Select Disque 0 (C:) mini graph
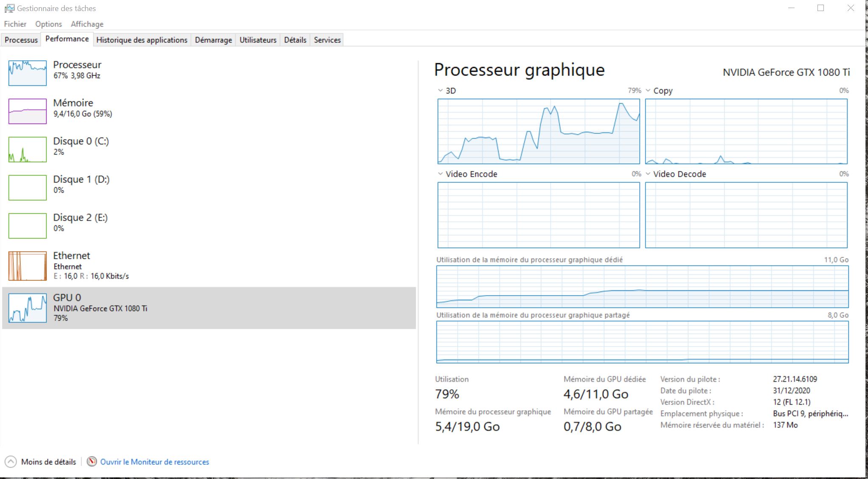The height and width of the screenshot is (479, 868). coord(28,149)
